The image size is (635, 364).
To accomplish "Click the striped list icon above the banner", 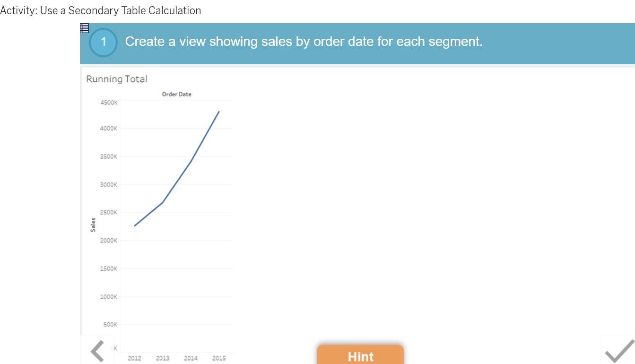I will pyautogui.click(x=84, y=28).
